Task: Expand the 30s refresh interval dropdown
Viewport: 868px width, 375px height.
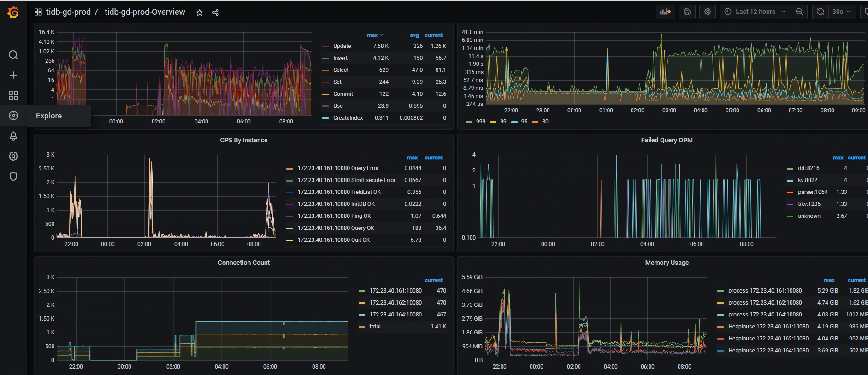Action: click(841, 12)
